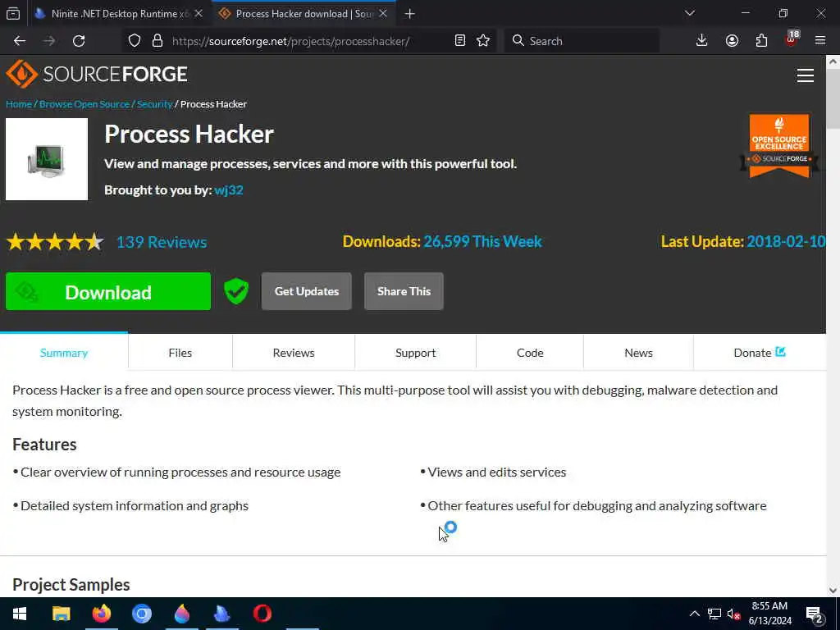Click the 26,599 This Week downloads link

[482, 242]
